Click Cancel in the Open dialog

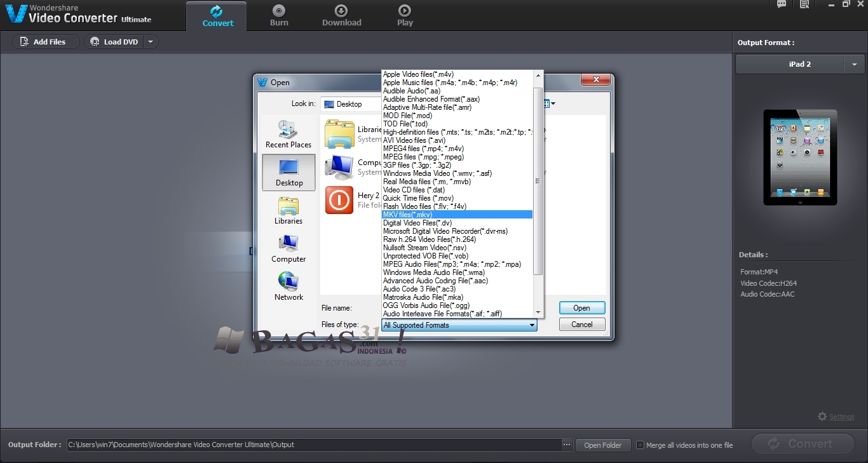582,325
